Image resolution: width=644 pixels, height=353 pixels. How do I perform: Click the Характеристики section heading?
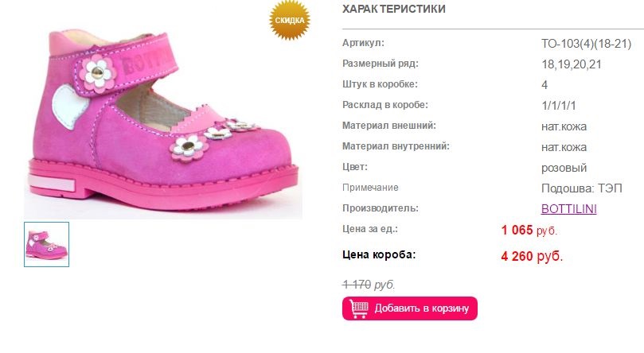point(393,9)
